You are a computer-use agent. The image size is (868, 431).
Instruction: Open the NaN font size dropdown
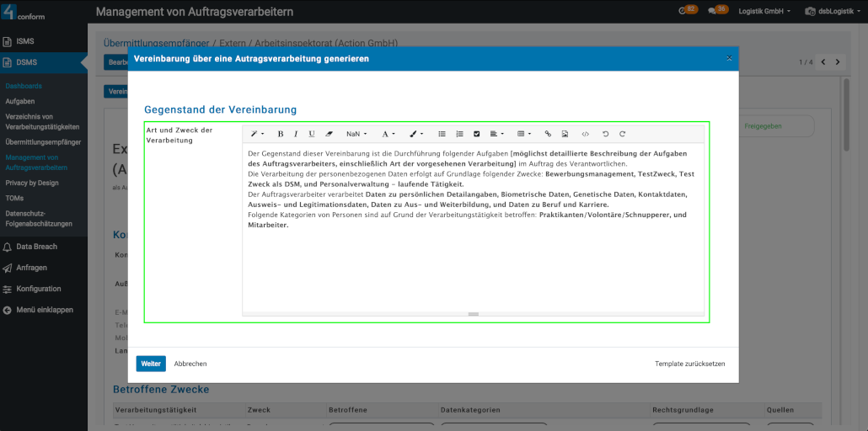point(356,134)
